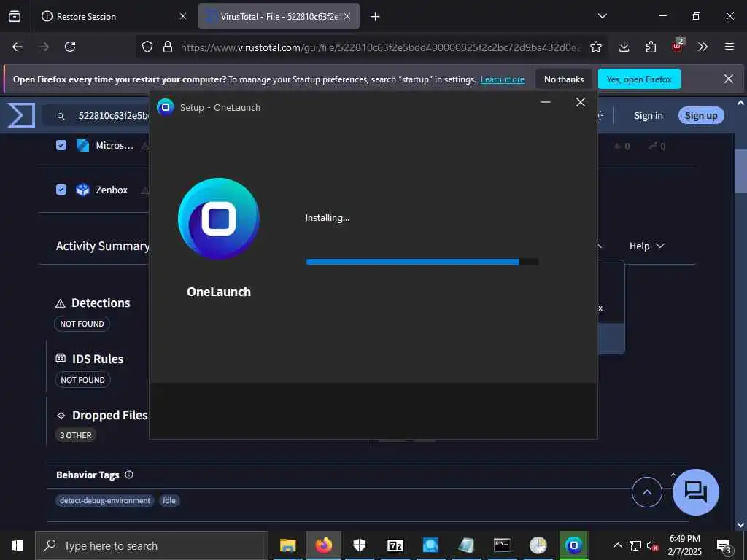Click the idle behavior tag
The width and height of the screenshot is (747, 560).
click(169, 500)
